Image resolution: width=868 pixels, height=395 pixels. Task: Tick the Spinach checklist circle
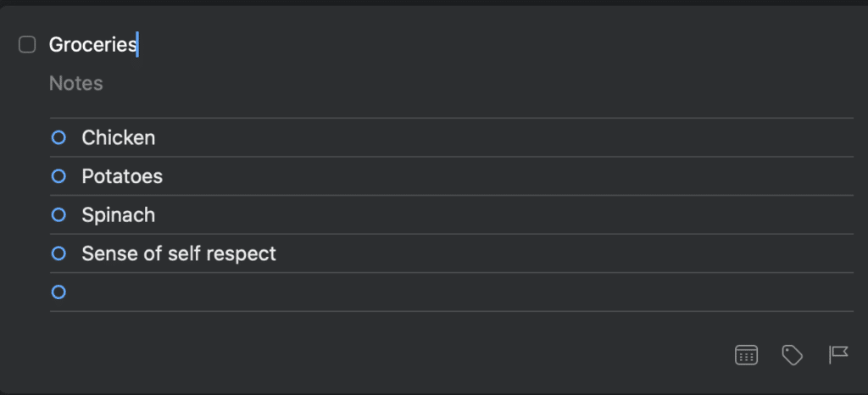point(58,214)
